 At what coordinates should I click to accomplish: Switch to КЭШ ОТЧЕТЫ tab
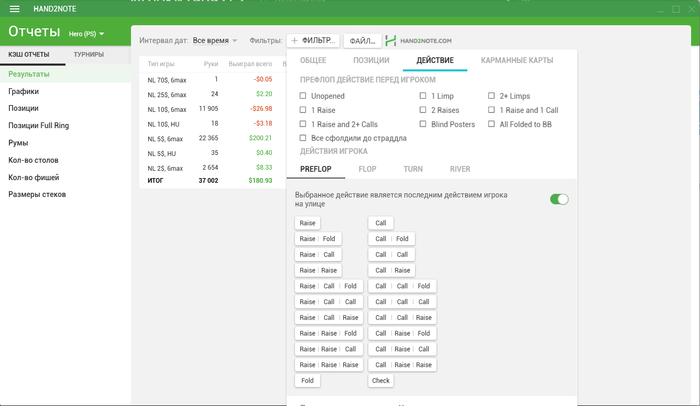pyautogui.click(x=29, y=54)
